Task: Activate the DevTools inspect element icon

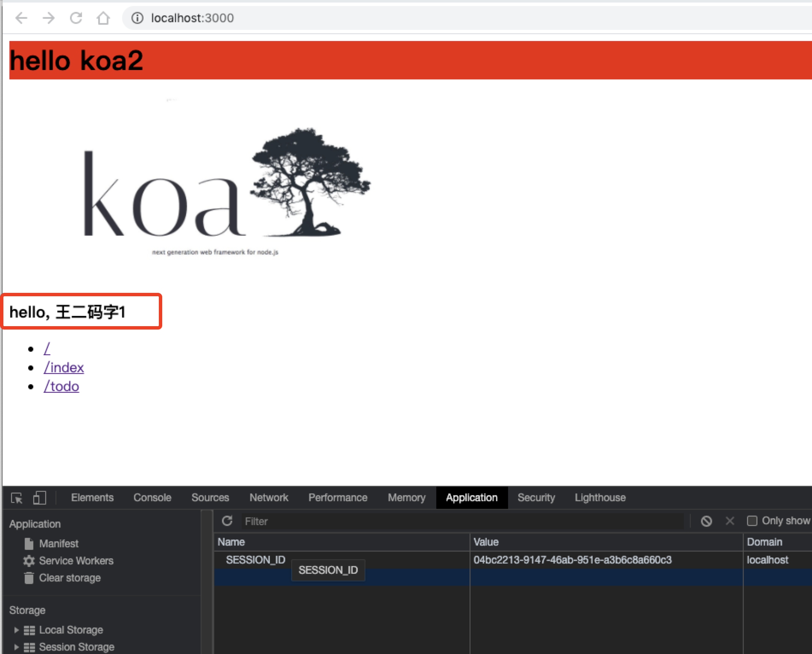Action: pyautogui.click(x=17, y=498)
